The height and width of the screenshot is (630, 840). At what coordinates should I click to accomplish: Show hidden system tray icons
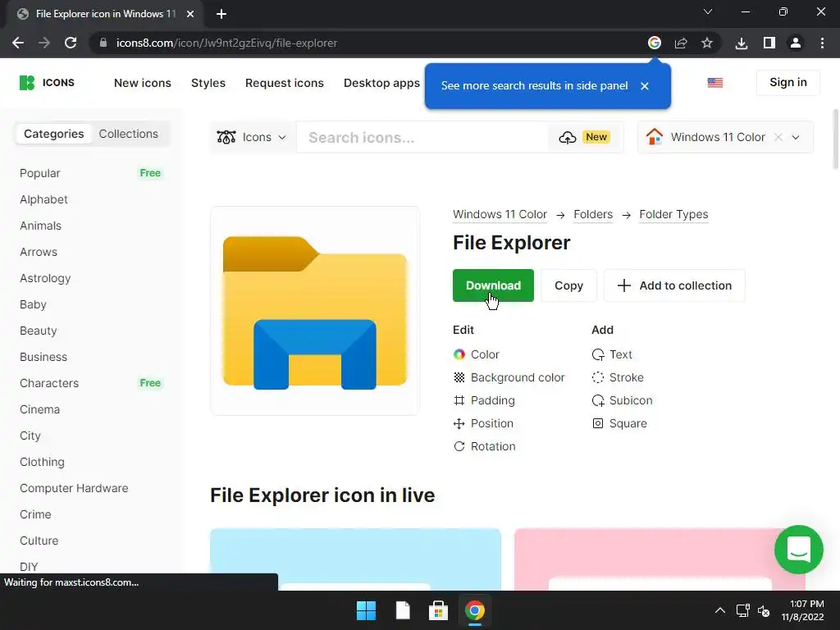click(720, 610)
